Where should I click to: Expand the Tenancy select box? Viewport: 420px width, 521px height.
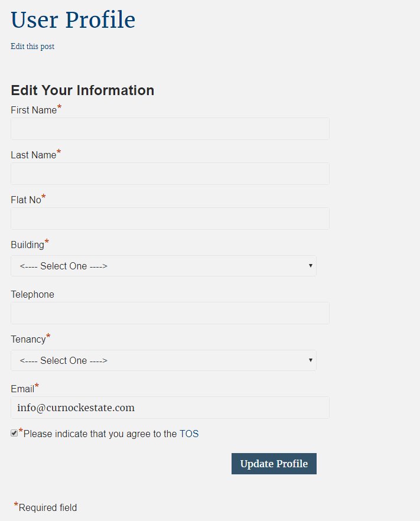point(163,360)
